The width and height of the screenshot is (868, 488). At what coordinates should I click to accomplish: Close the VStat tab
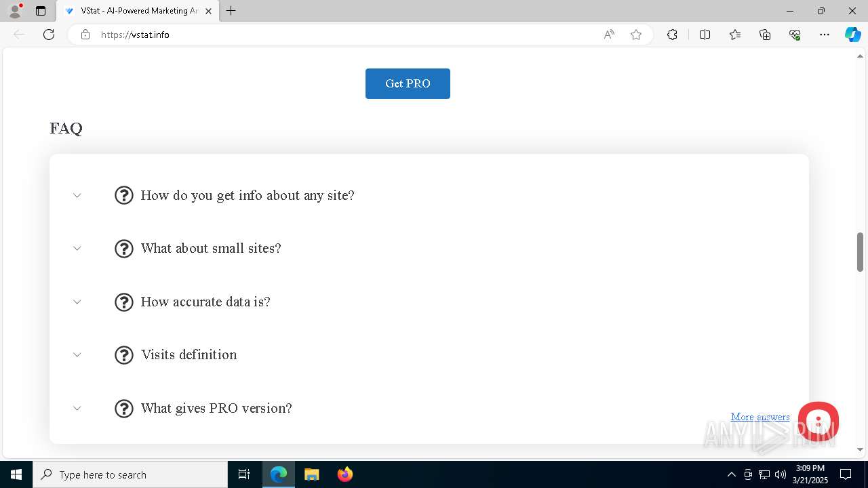pos(208,11)
